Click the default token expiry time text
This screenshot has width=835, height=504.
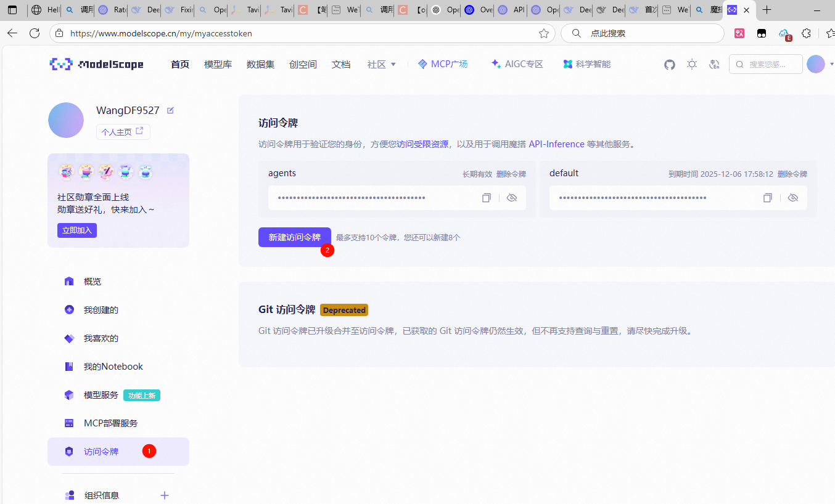(x=721, y=174)
